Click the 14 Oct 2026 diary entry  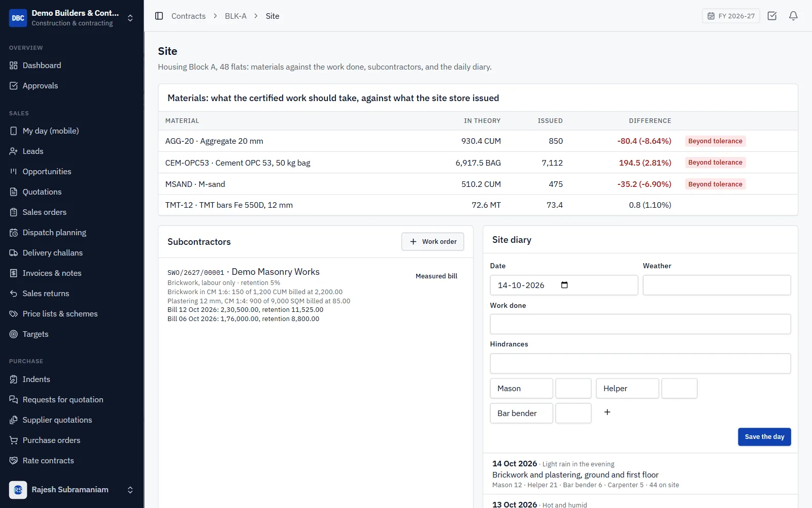[640, 474]
